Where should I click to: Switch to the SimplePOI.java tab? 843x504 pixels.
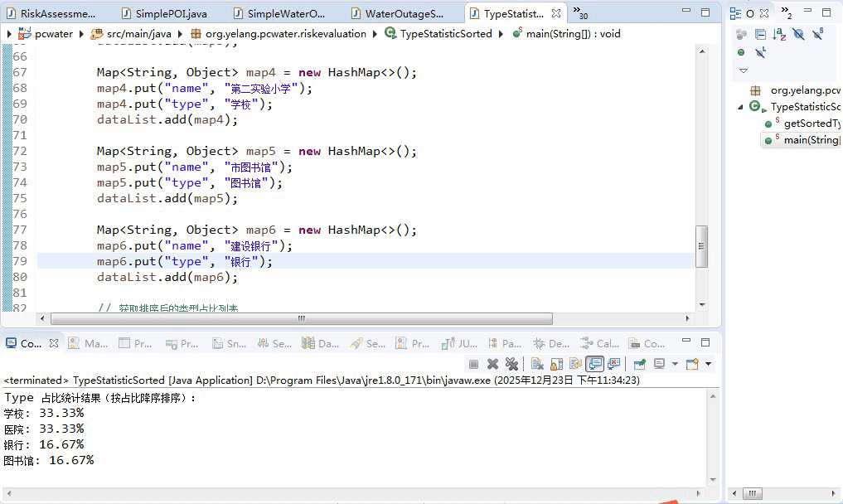pos(170,14)
